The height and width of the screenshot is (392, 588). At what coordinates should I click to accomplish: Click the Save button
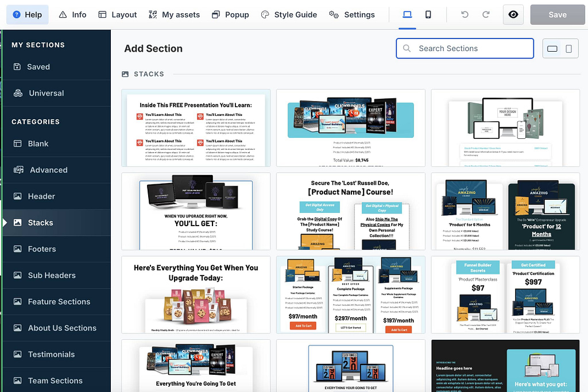[557, 14]
